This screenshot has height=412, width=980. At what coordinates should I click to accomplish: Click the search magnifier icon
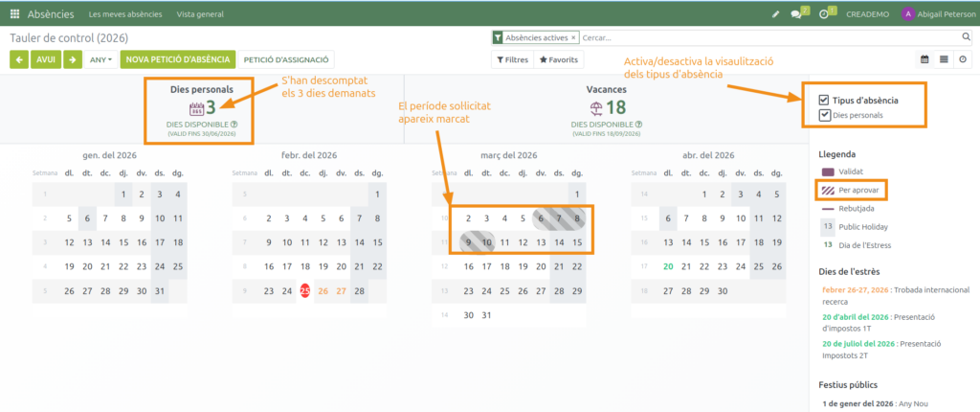coord(966,37)
